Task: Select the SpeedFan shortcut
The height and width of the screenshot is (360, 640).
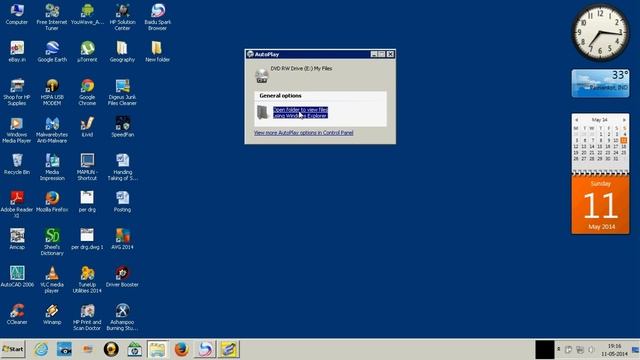Action: 122,127
